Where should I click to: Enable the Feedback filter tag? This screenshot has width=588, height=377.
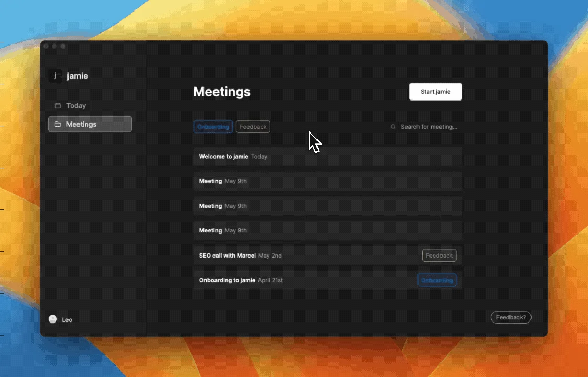[253, 126]
